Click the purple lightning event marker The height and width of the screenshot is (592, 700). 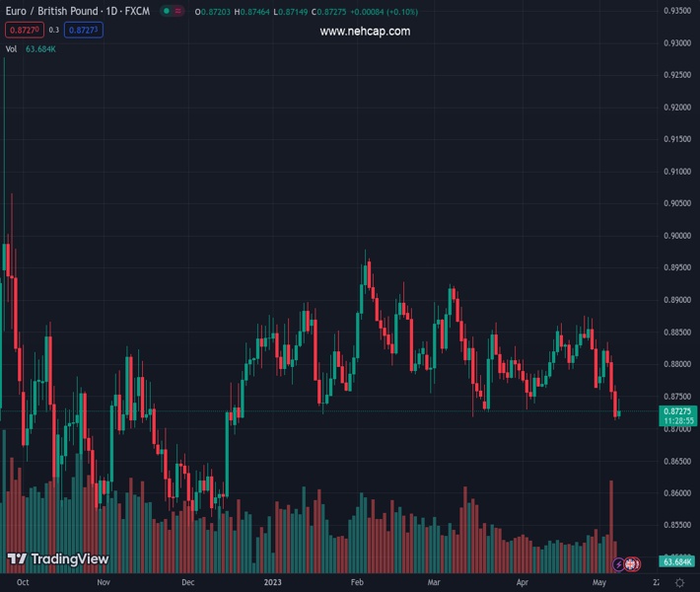click(x=619, y=564)
